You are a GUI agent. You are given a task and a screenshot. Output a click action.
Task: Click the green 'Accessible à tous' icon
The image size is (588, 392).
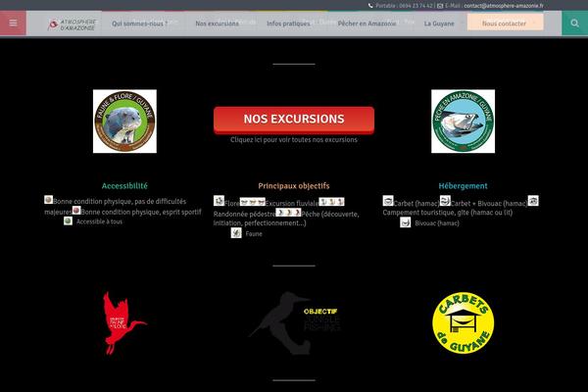68,220
